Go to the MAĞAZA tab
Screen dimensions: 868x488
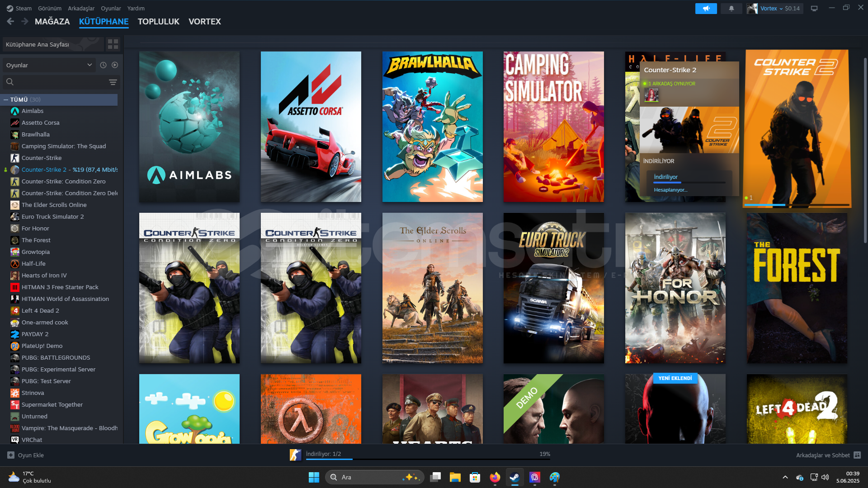(52, 21)
